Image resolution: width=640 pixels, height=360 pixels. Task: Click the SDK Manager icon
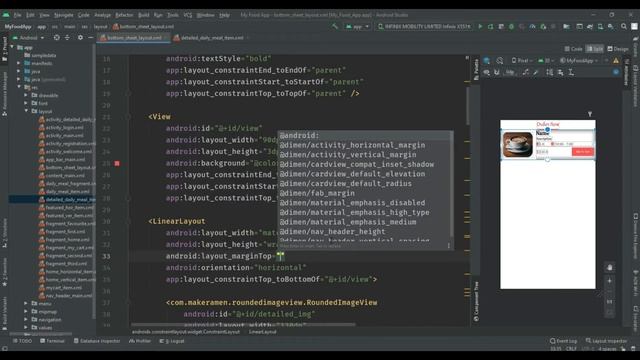click(x=611, y=27)
